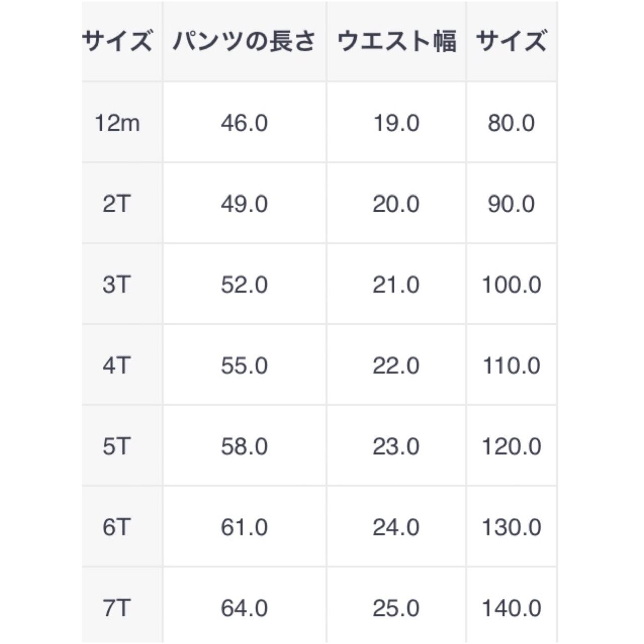
Task: Select the 22.0 waist width value
Action: (396, 366)
